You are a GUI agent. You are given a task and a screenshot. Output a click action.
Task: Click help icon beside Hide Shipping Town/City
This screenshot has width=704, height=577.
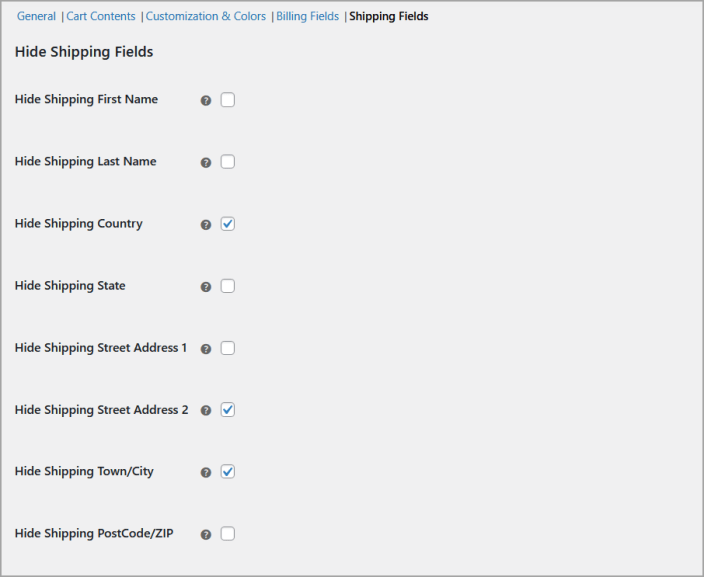pyautogui.click(x=206, y=473)
